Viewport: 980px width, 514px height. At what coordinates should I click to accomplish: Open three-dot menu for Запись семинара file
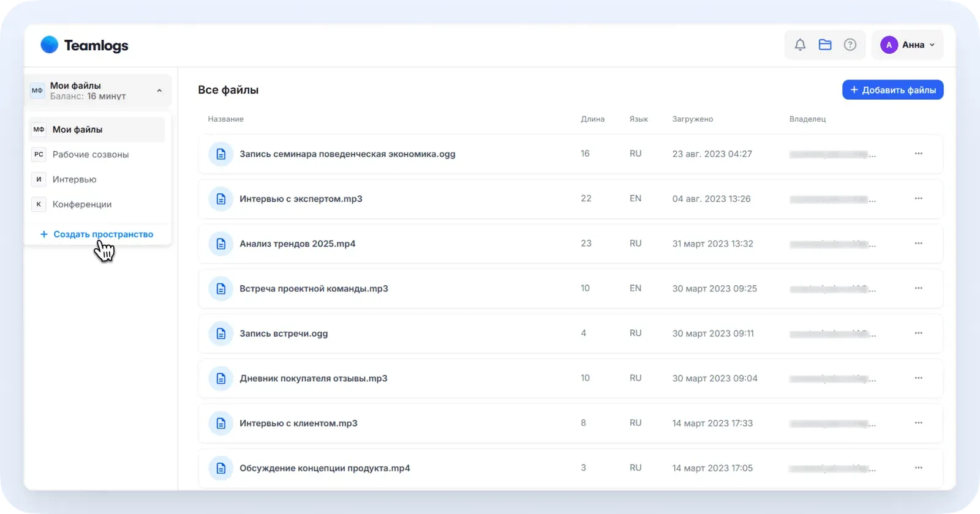(x=918, y=154)
